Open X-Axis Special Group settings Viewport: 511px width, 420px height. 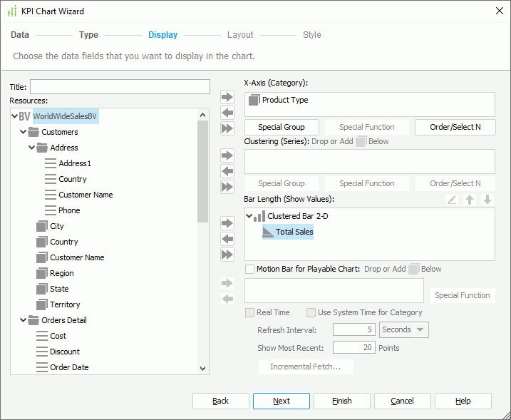[282, 127]
